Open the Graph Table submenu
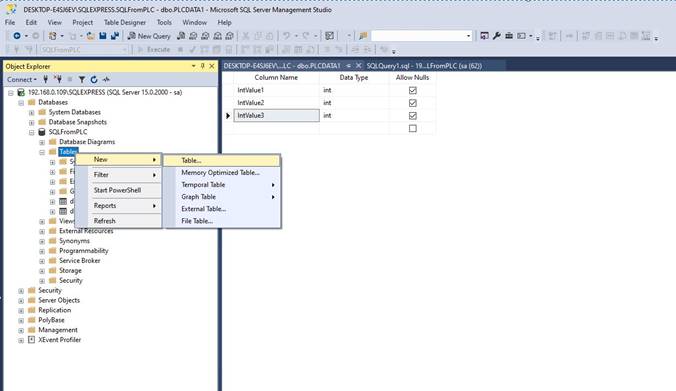The width and height of the screenshot is (676, 391). (x=222, y=197)
